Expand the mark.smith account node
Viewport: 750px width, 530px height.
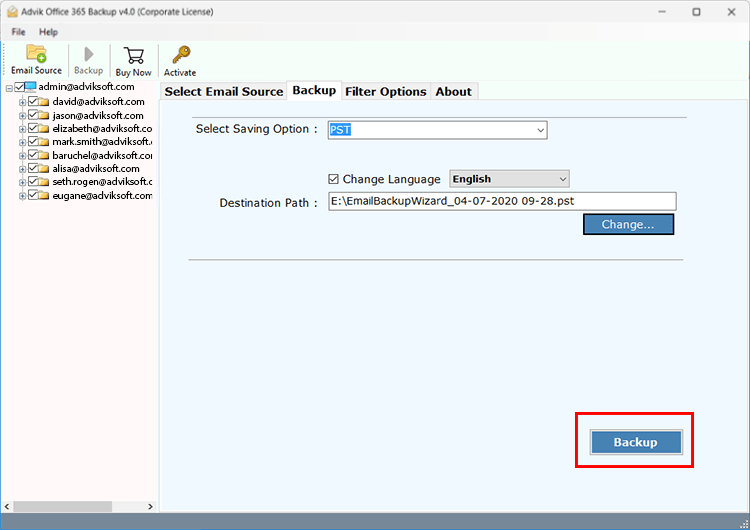[x=22, y=143]
